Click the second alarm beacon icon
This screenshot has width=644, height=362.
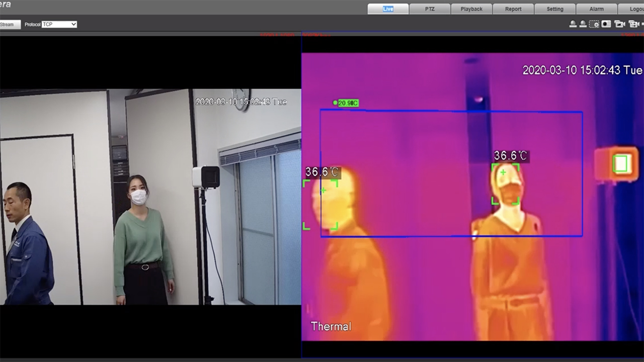click(x=583, y=24)
